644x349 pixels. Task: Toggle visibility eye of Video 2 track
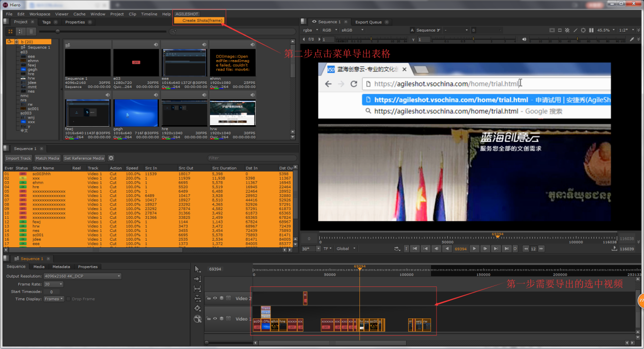(x=215, y=299)
